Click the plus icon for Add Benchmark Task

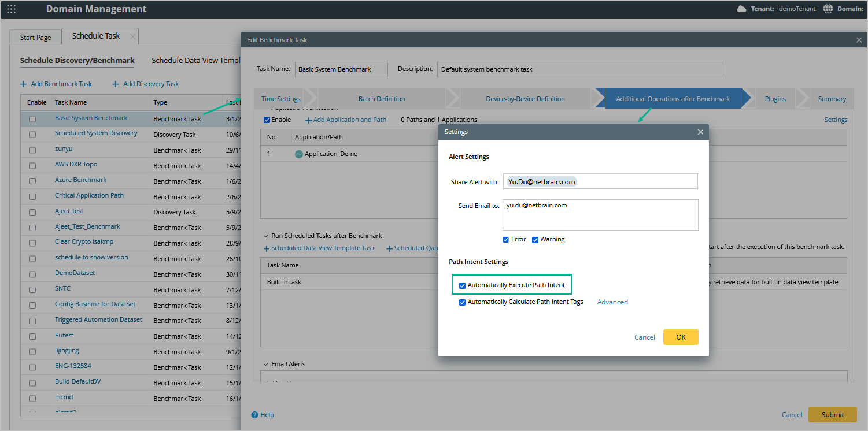[23, 84]
